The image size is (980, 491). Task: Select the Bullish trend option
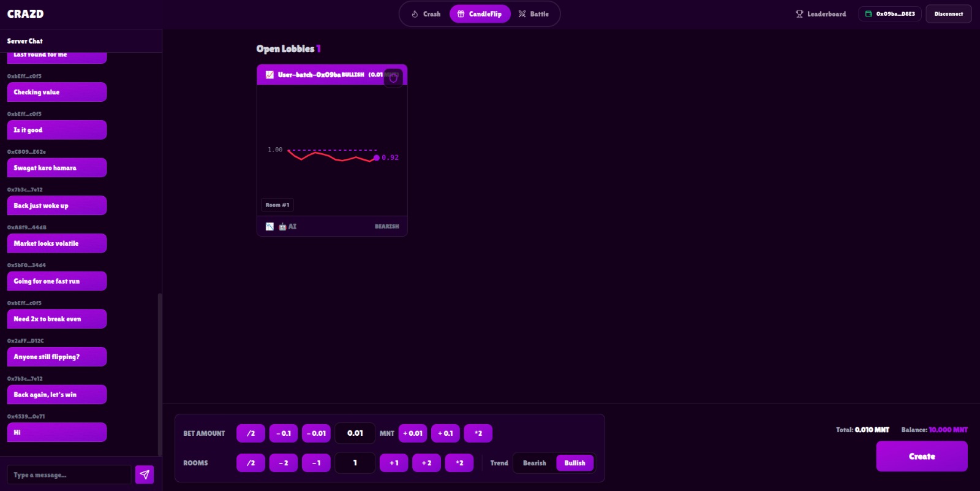pos(575,463)
